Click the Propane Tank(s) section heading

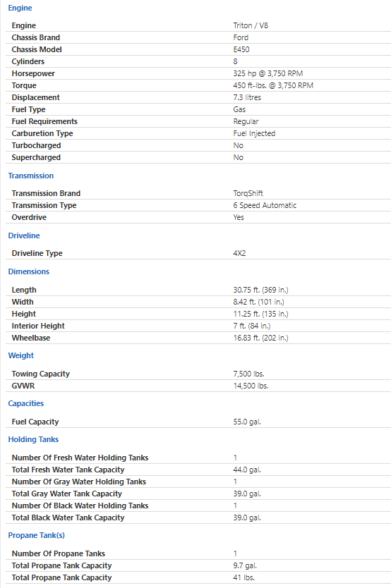click(37, 536)
